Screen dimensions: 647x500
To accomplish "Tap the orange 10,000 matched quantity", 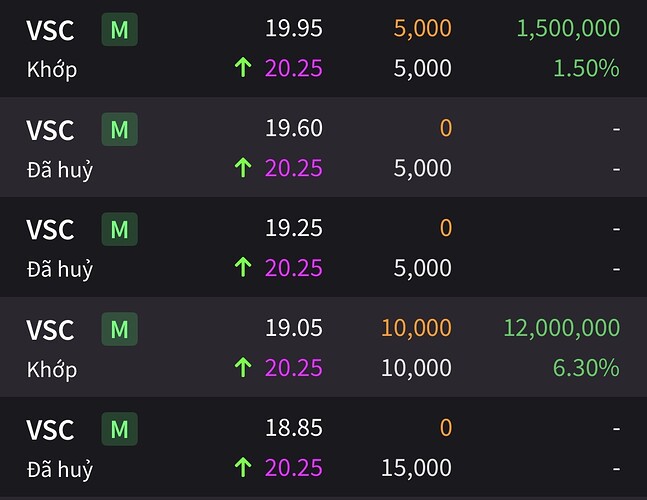I will coord(416,328).
